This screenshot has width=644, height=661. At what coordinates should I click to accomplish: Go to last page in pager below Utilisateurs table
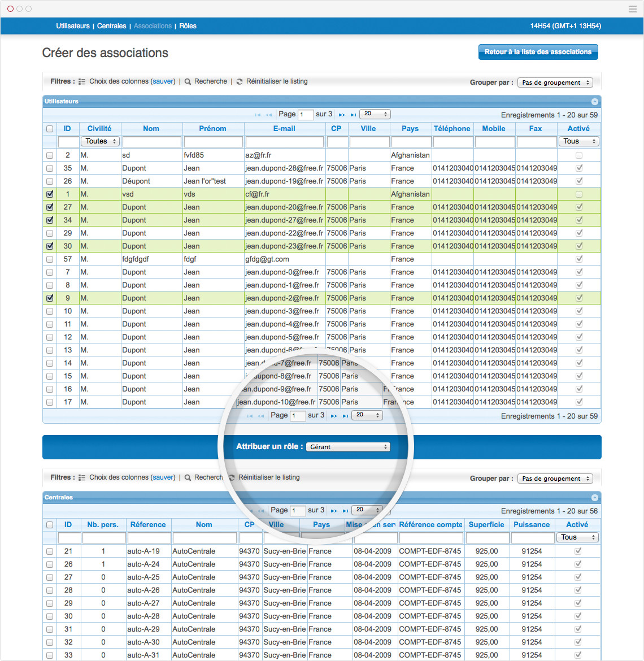(x=345, y=416)
